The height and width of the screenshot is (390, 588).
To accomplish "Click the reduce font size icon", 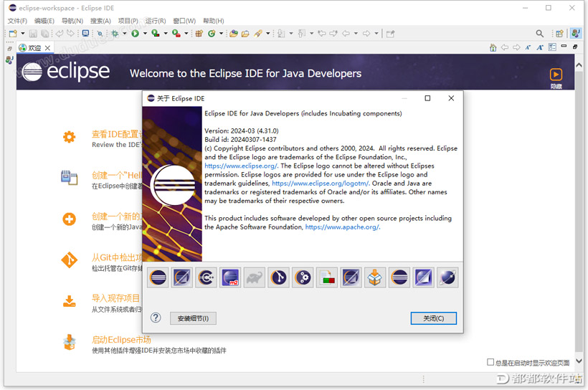I will 528,47.
